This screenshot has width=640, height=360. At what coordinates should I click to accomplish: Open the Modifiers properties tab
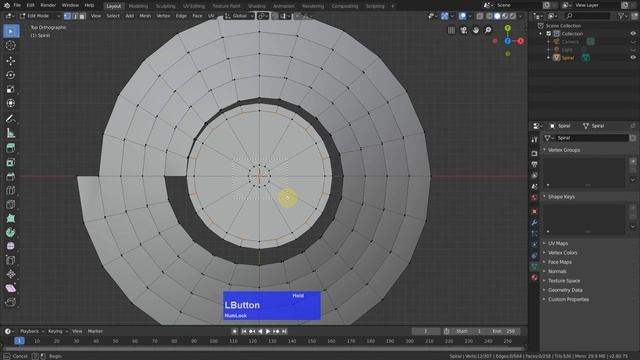[x=534, y=222]
